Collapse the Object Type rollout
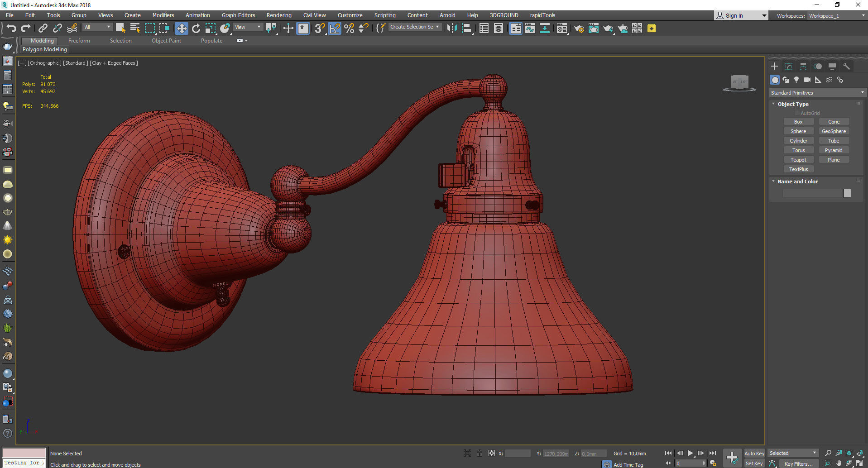This screenshot has height=468, width=868. coord(793,104)
